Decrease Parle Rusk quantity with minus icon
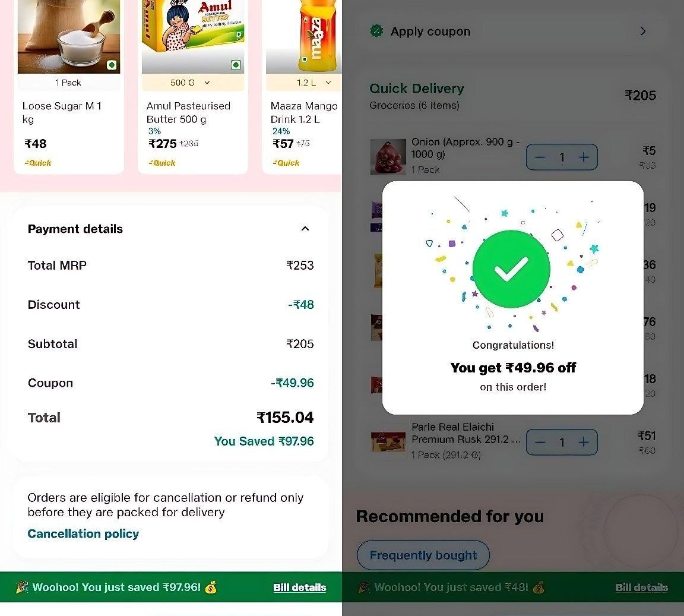Viewport: 684px width, 616px height. (x=540, y=442)
